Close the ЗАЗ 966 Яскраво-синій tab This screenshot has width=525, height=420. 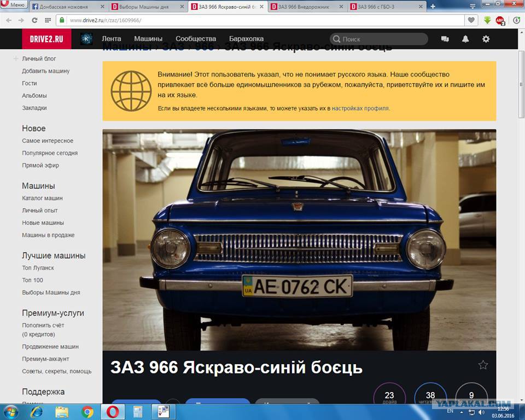click(261, 7)
